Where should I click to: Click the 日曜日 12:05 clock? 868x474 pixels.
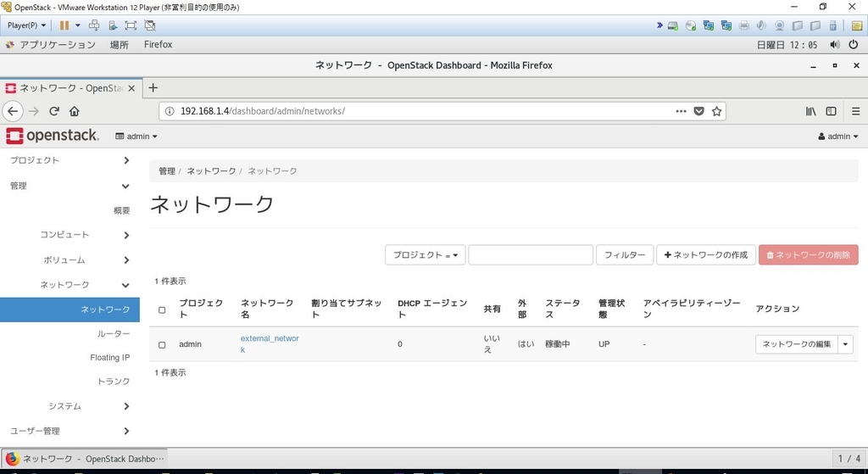point(787,45)
